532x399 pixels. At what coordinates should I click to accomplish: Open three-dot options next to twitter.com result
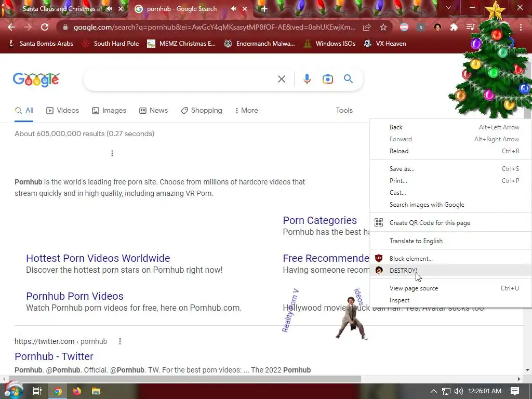120,341
